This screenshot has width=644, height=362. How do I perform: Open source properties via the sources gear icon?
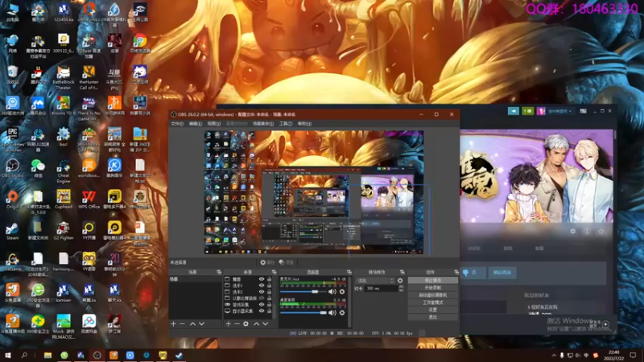point(246,324)
